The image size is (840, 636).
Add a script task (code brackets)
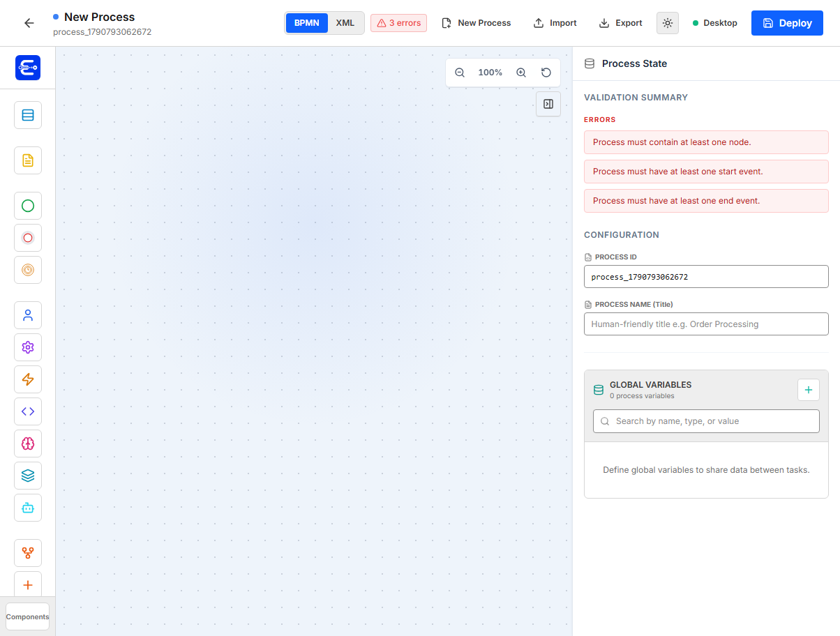coord(28,411)
